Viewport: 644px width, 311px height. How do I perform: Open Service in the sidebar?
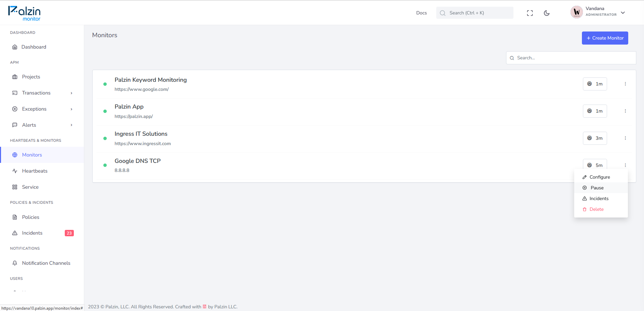(x=42, y=187)
